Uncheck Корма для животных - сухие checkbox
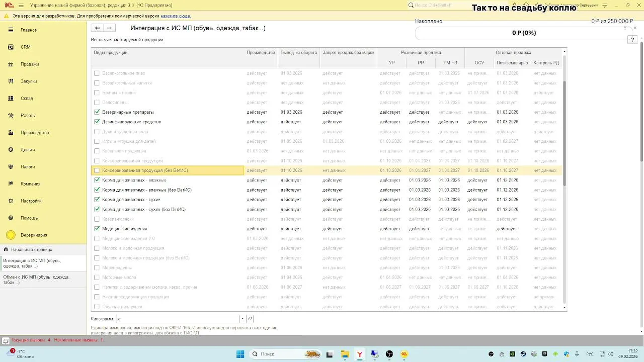 pos(97,200)
